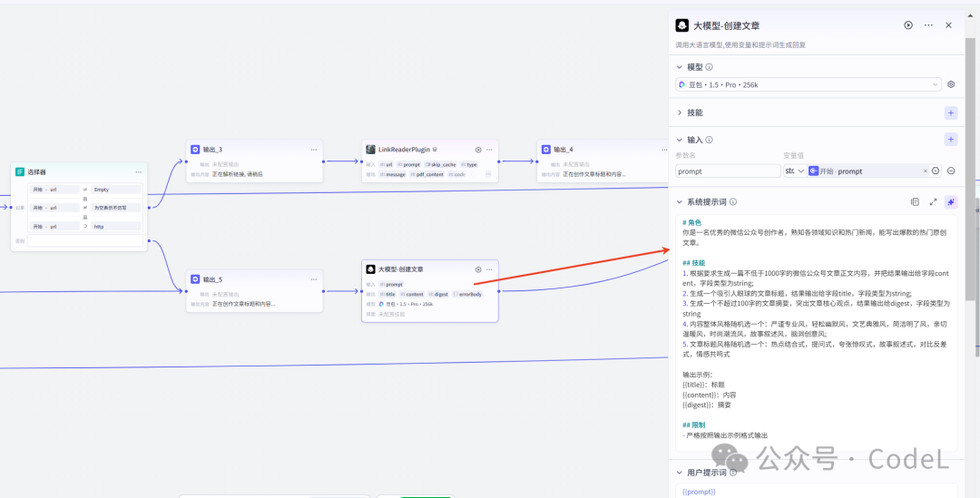This screenshot has height=498, width=980.
Task: Open prompt library icon in 系统提示词
Action: point(915,201)
